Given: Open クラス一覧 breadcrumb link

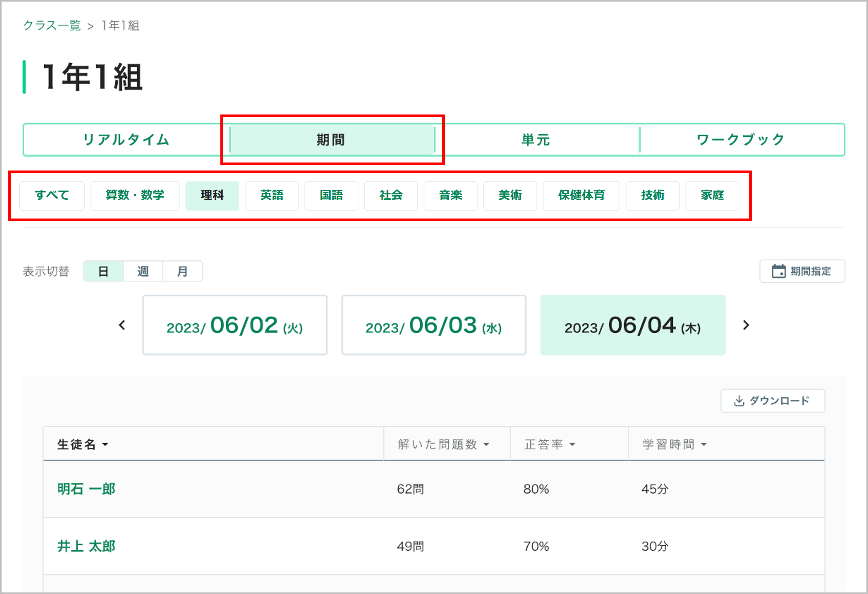Looking at the screenshot, I should 52,25.
